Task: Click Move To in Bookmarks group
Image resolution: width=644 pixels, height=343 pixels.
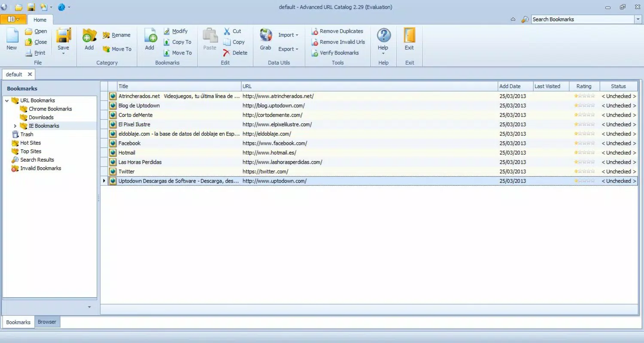Action: 177,53
